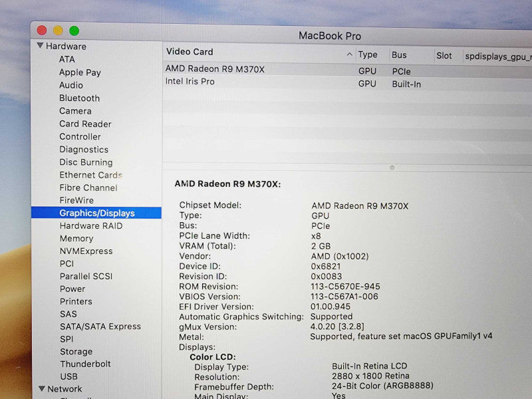The image size is (532, 399).
Task: Toggle sort arrow on Video Card column
Action: coord(349,55)
